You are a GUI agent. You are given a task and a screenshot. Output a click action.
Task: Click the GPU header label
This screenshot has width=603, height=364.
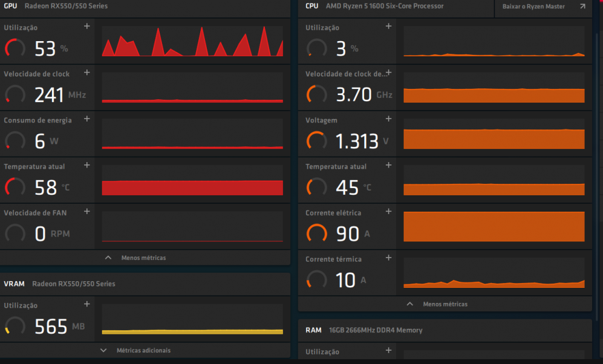[10, 6]
